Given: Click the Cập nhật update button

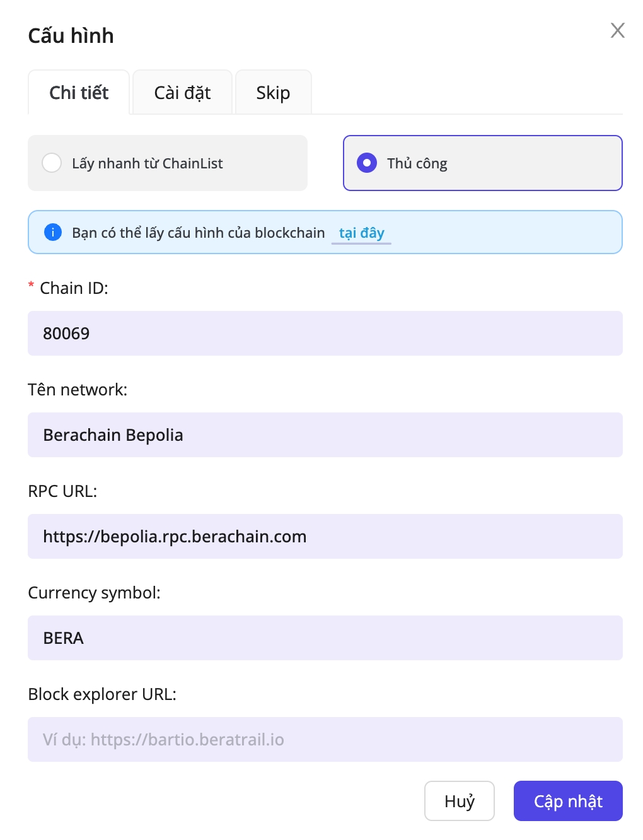Looking at the screenshot, I should click(567, 801).
